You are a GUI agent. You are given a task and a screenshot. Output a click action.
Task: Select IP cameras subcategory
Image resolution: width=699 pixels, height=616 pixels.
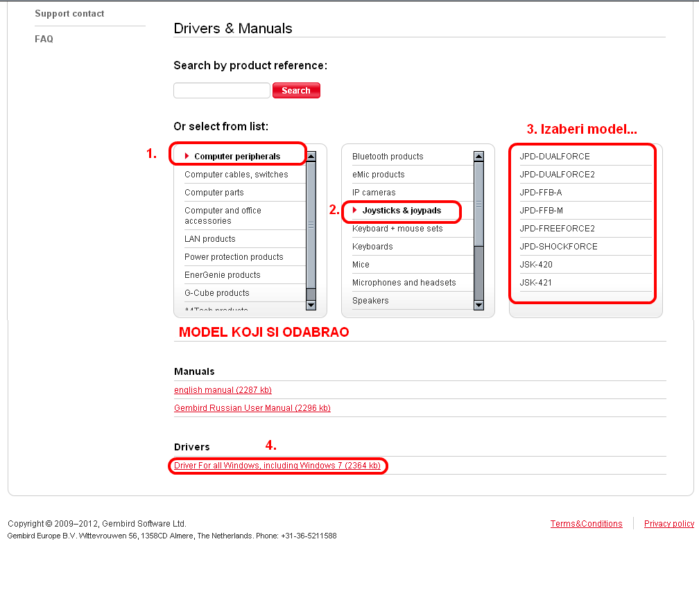click(374, 193)
